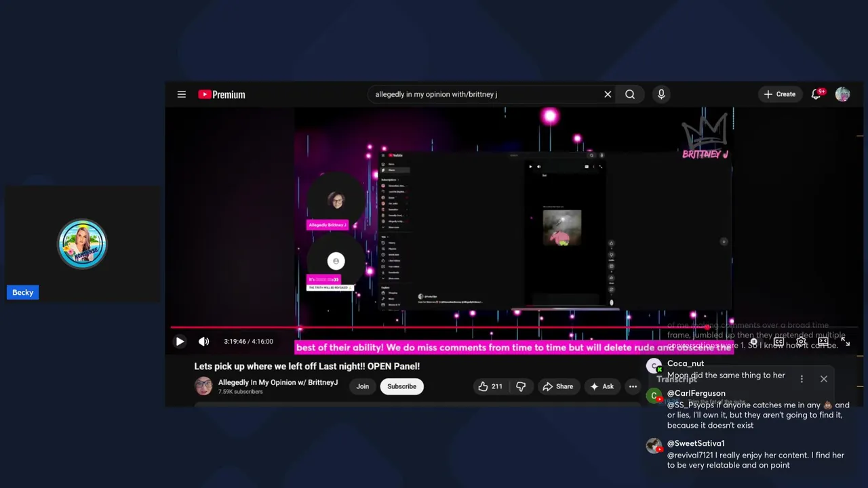Join the channel membership
This screenshot has height=488, width=868.
coord(363,386)
